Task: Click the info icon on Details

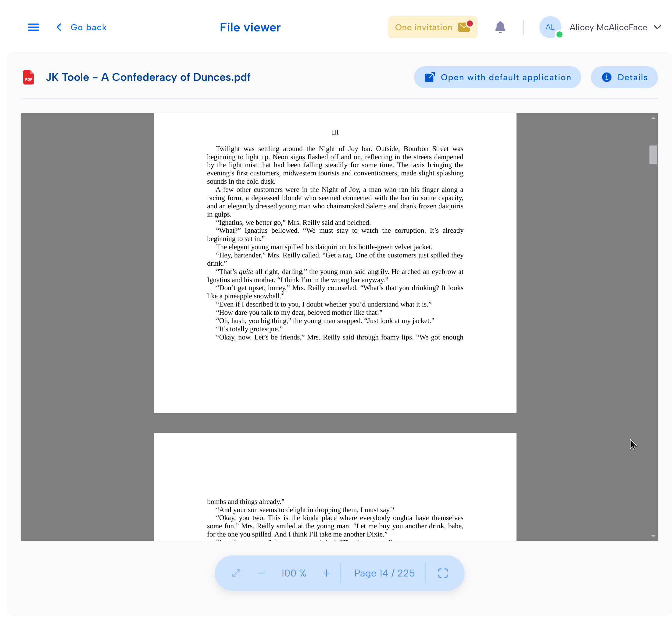Action: tap(606, 77)
